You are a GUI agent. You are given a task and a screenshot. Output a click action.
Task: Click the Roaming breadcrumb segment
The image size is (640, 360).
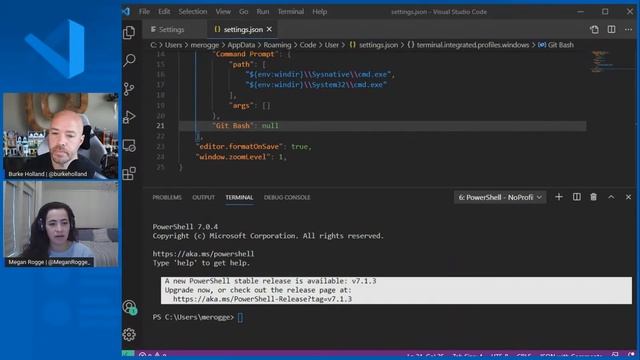coord(277,45)
